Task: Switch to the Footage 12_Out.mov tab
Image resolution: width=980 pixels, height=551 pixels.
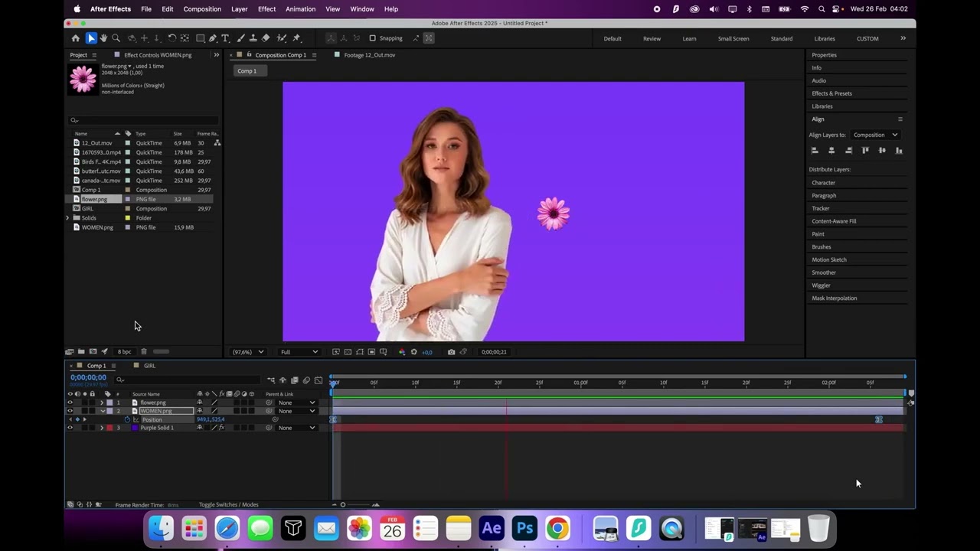Action: point(369,55)
